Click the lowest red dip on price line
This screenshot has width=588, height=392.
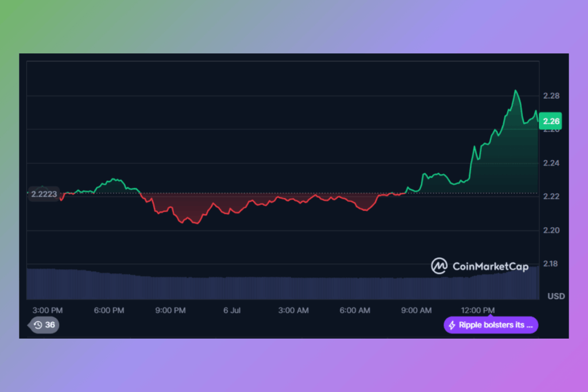click(x=196, y=223)
